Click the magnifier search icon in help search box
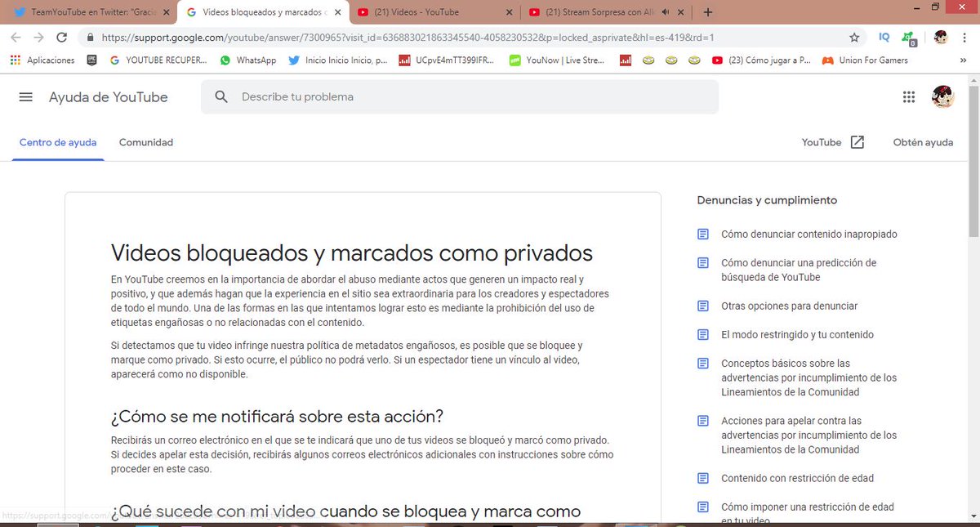Viewport: 980px width, 527px height. click(x=221, y=97)
